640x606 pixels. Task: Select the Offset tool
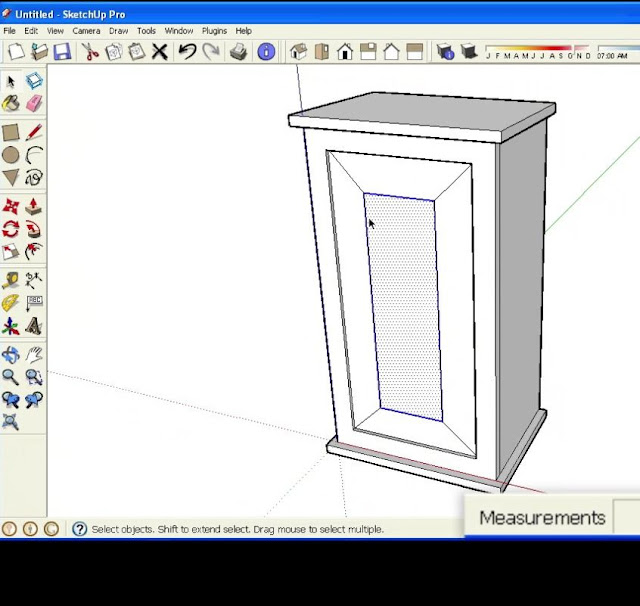pyautogui.click(x=34, y=252)
